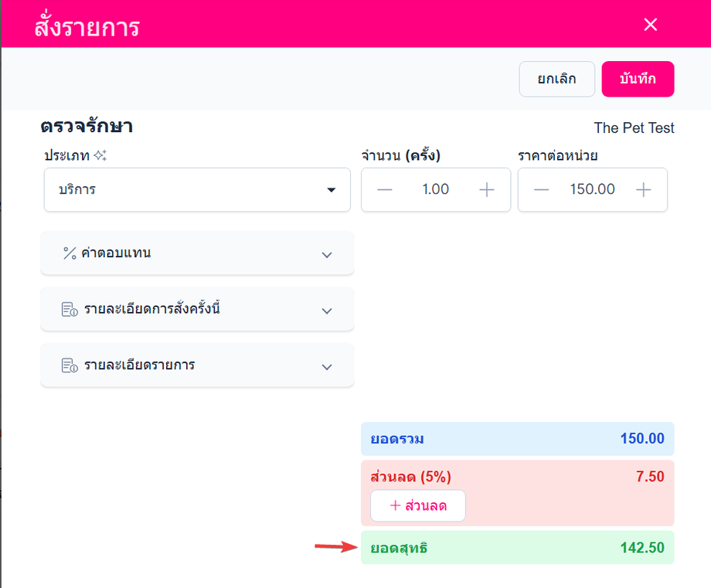Image resolution: width=711 pixels, height=588 pixels.
Task: Expand the ค่าตอบแทน section
Action: 197,253
